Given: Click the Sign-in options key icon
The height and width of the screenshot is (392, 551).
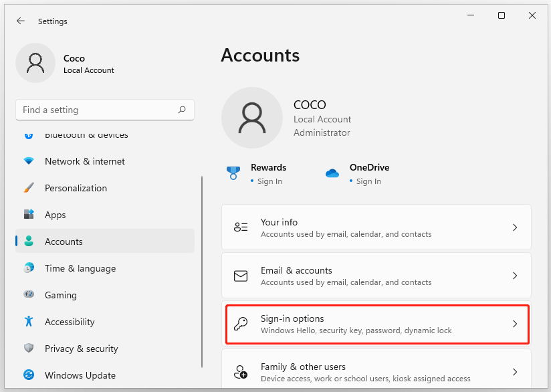Looking at the screenshot, I should pos(240,324).
